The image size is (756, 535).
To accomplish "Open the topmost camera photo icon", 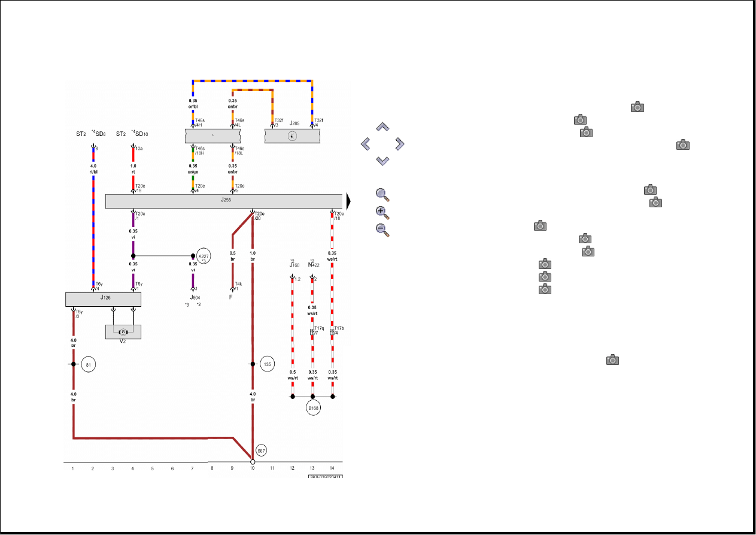I will point(637,107).
